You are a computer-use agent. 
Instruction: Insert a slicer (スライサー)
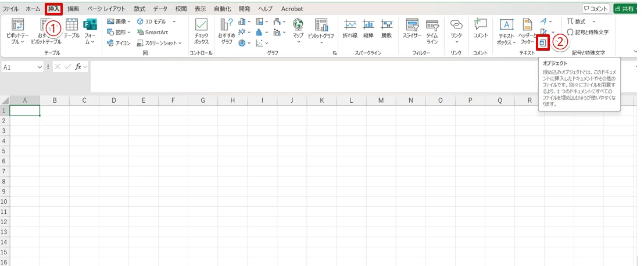pyautogui.click(x=412, y=31)
